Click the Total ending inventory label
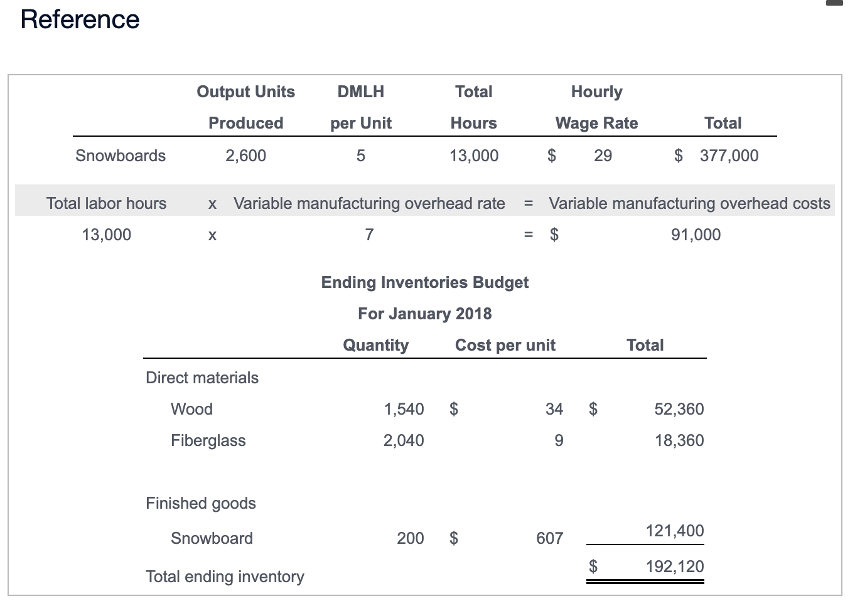Image resolution: width=855 pixels, height=616 pixels. point(225,576)
